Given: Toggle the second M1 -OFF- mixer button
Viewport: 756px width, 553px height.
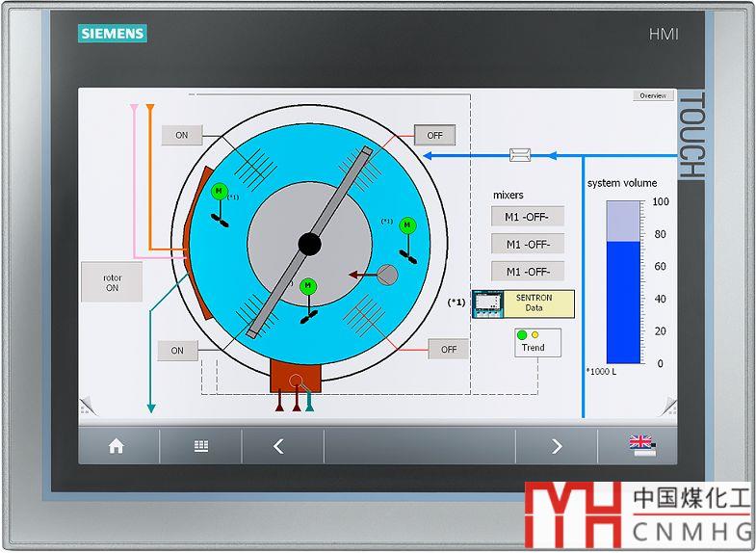Looking at the screenshot, I should click(x=527, y=244).
